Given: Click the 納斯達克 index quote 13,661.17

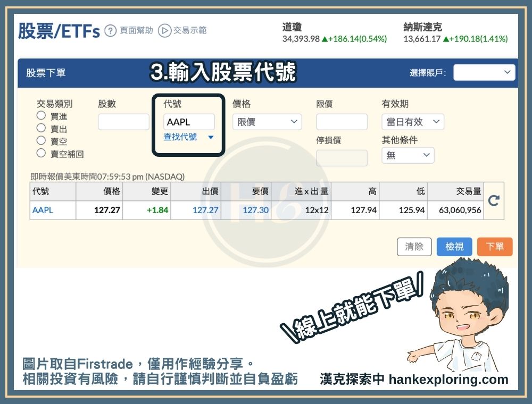Looking at the screenshot, I should 422,39.
